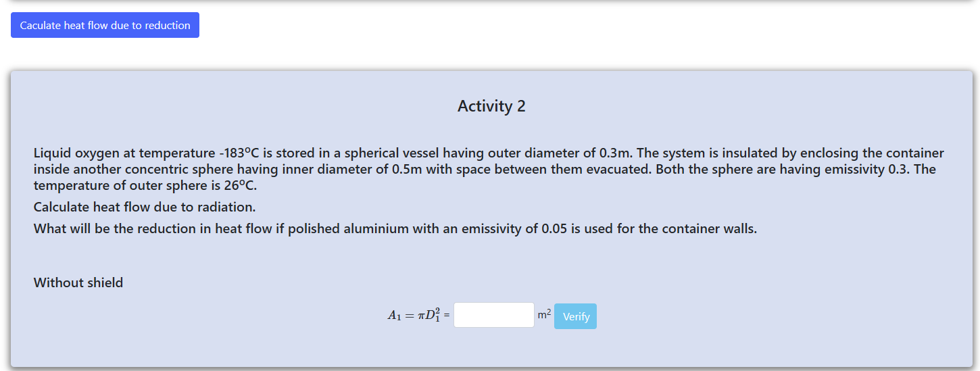The width and height of the screenshot is (980, 371).
Task: Click the polished aluminium reduction question line
Action: tap(395, 228)
